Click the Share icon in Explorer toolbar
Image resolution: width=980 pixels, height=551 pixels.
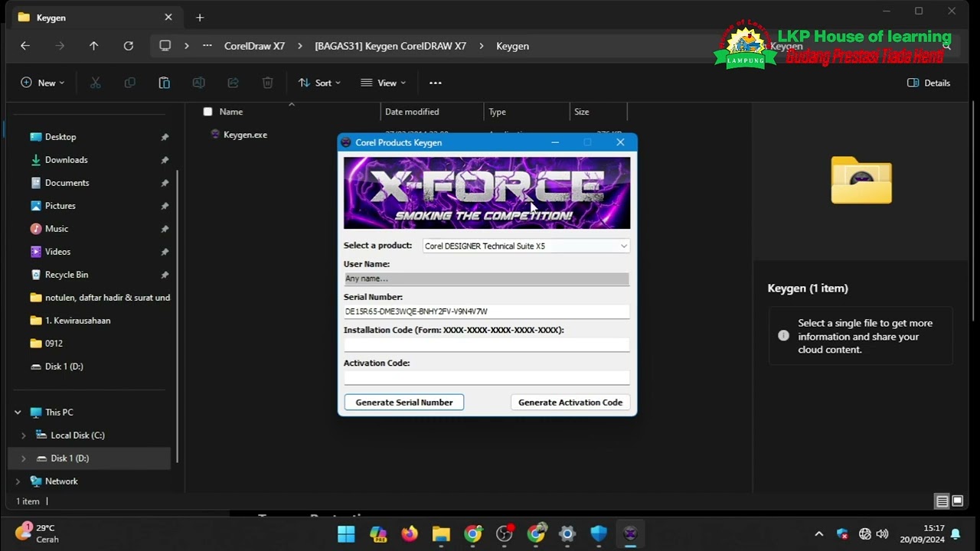[233, 83]
